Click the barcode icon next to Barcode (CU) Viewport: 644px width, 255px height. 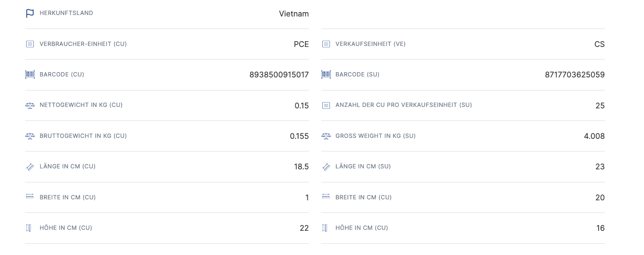30,75
